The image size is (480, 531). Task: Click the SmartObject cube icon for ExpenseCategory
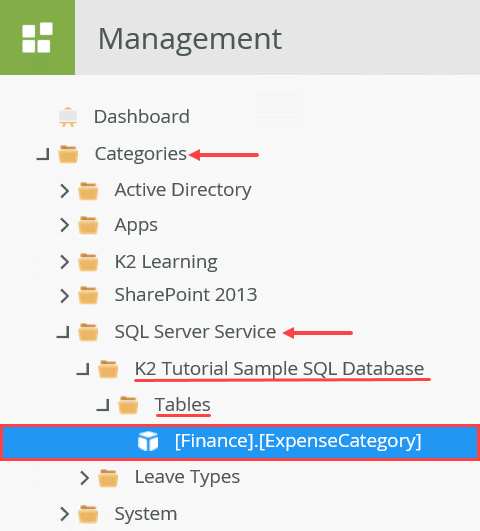[x=148, y=441]
